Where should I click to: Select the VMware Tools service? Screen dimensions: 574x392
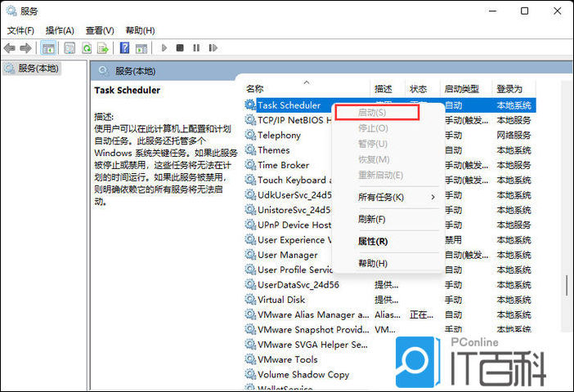tap(287, 359)
